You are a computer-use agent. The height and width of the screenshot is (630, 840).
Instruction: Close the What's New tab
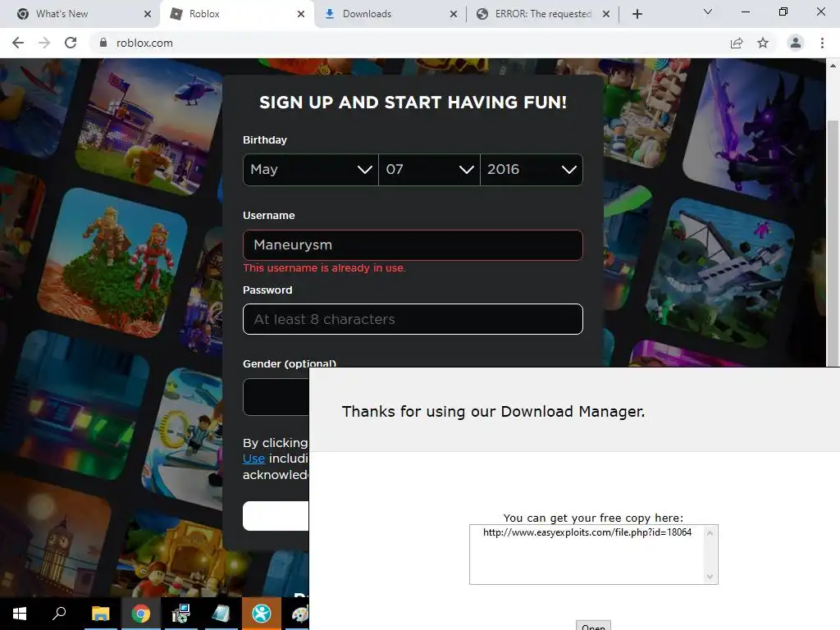pyautogui.click(x=148, y=14)
